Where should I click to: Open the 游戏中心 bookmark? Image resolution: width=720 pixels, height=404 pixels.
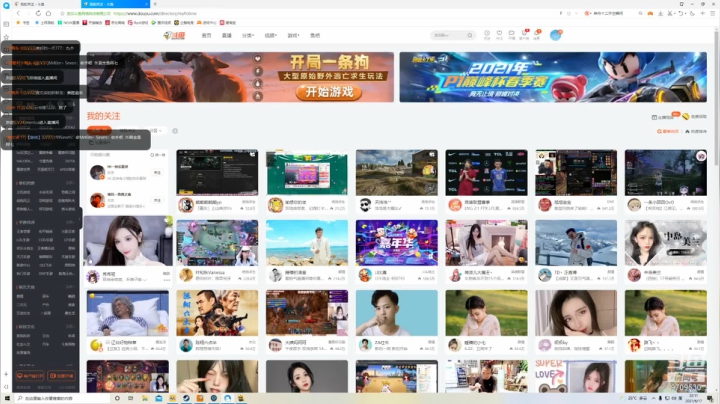[x=207, y=22]
